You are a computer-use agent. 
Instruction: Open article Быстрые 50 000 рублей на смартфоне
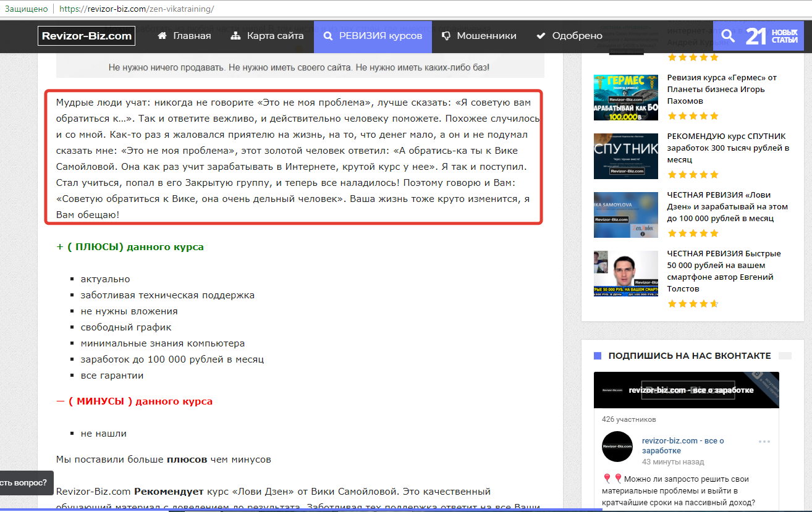pyautogui.click(x=724, y=271)
